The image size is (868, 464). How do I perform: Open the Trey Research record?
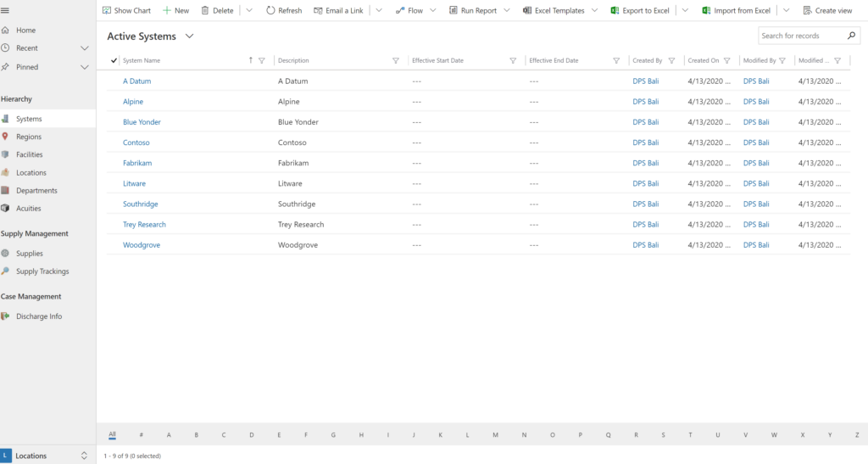[x=144, y=225]
